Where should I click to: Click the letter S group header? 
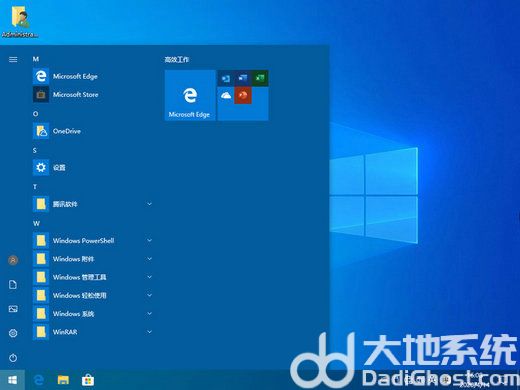click(35, 151)
